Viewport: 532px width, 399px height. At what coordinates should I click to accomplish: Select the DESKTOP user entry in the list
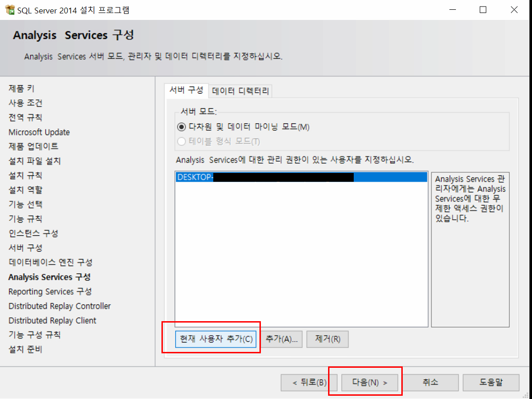pyautogui.click(x=301, y=177)
